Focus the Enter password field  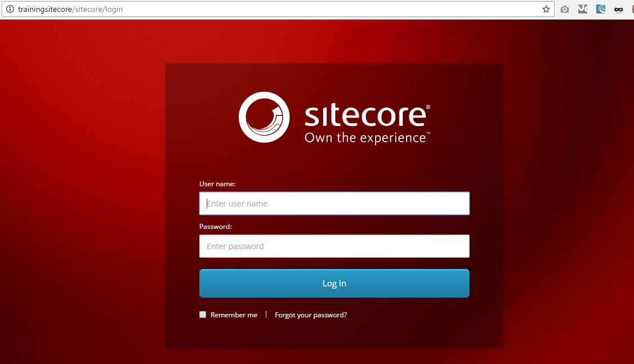click(334, 246)
